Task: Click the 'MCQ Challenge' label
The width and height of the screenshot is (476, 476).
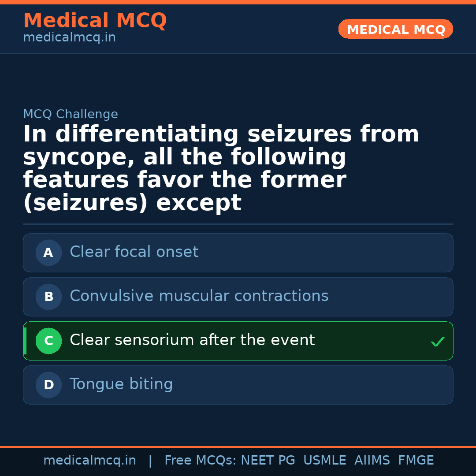Action: click(71, 115)
